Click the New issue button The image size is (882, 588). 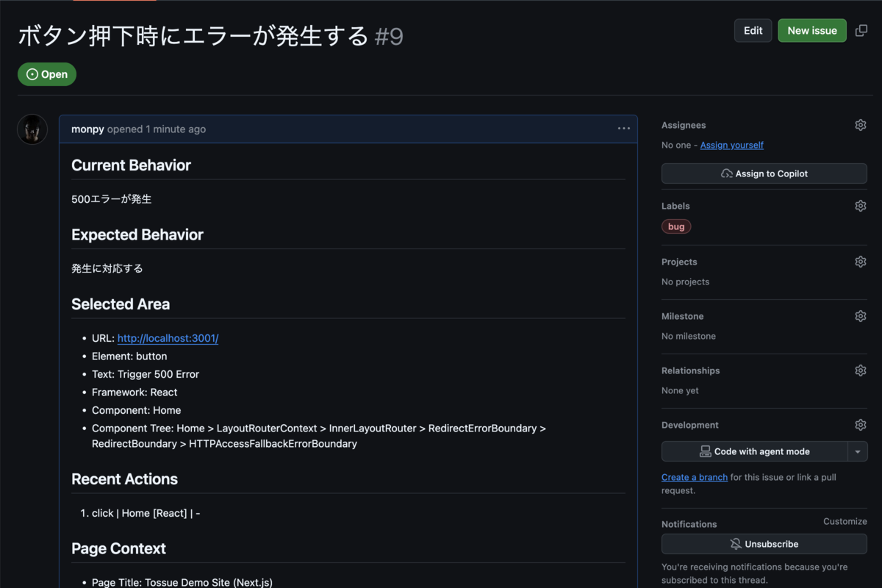(812, 30)
